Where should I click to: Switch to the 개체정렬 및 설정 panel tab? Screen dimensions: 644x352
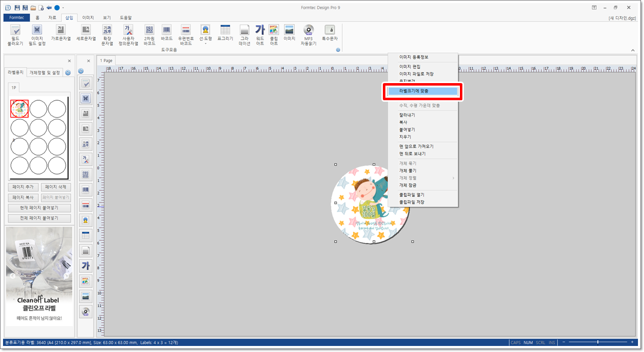(x=45, y=73)
